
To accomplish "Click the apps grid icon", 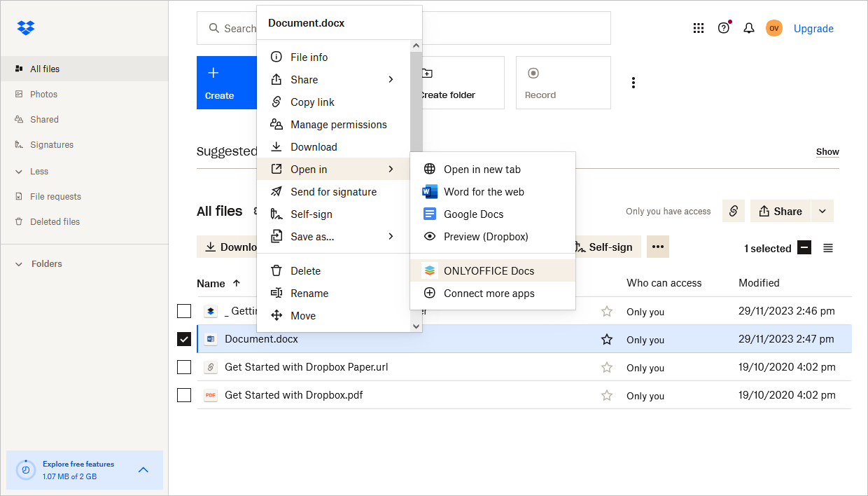I will [x=698, y=28].
